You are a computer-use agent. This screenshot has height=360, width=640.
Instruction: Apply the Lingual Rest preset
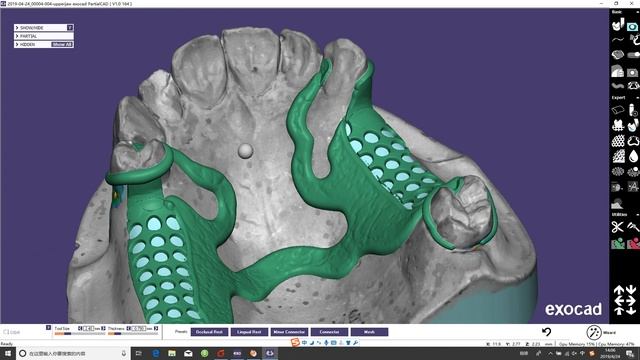[x=249, y=332]
